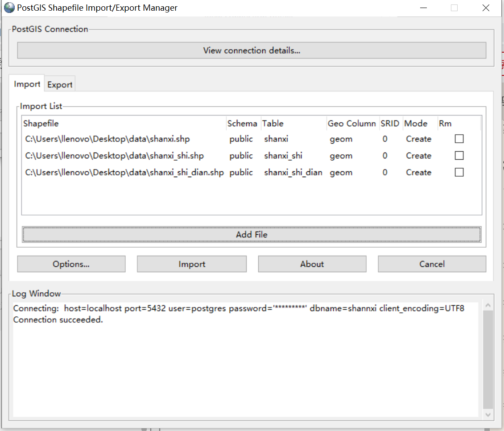The width and height of the screenshot is (504, 431).
Task: Click the SRID value 0 for shanxi.shp
Action: pos(385,139)
